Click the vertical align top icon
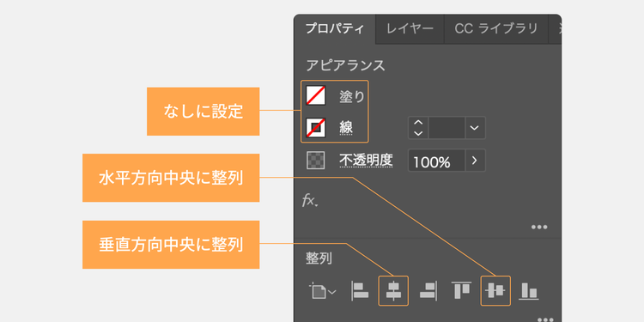This screenshot has height=322, width=644. pos(462,290)
